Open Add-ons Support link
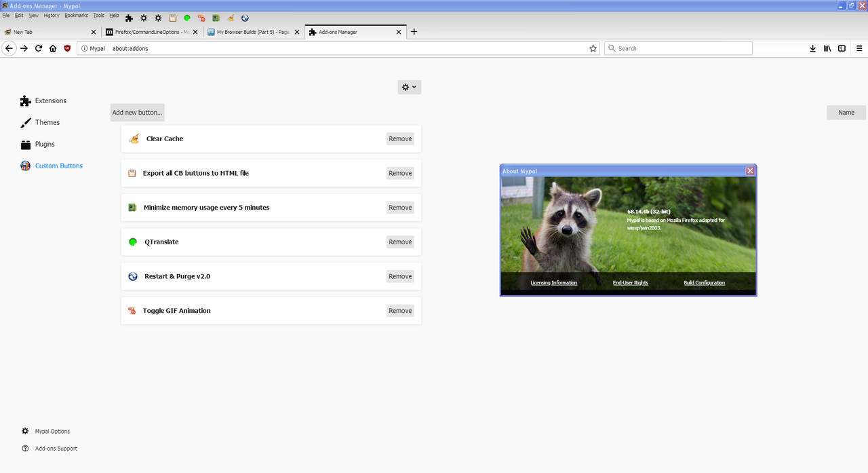Image resolution: width=868 pixels, height=473 pixels. tap(49, 449)
